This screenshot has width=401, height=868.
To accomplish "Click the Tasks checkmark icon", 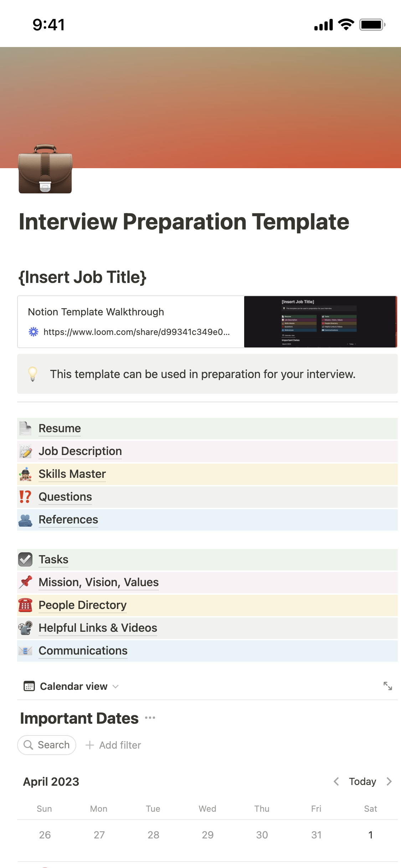I will click(x=25, y=559).
